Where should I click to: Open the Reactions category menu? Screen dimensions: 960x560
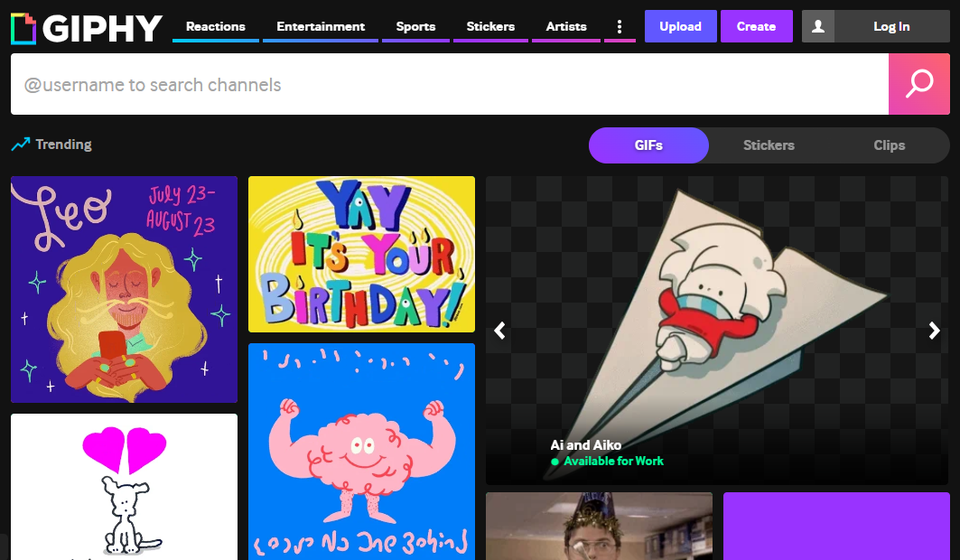216,27
